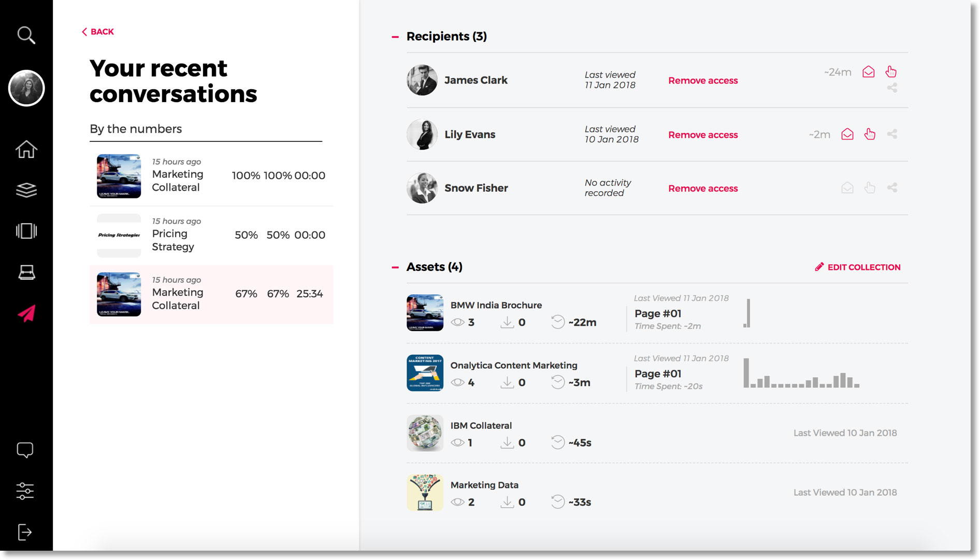Remove access for James Clark

703,80
